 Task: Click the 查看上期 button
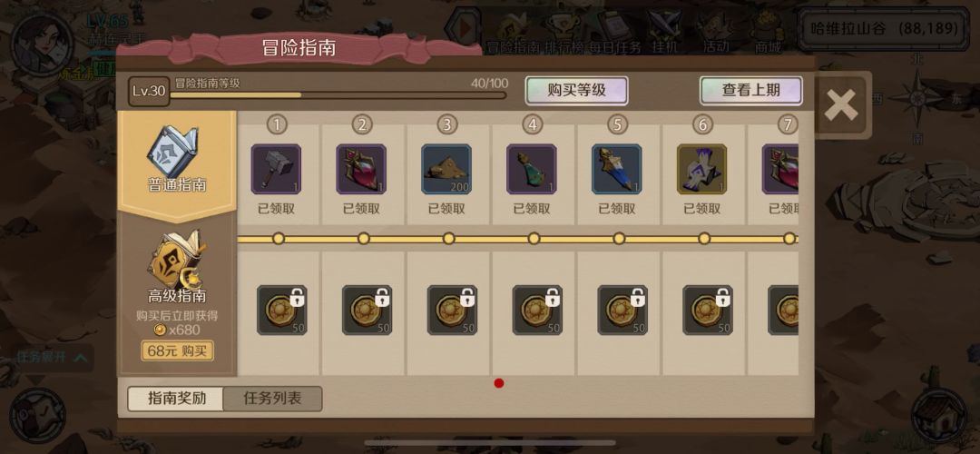(750, 90)
